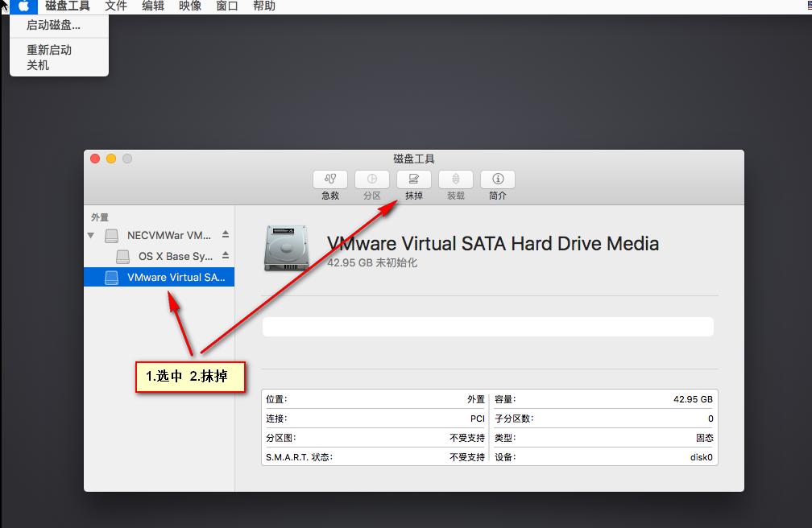
Task: Click the Erase (抹掉) toolbar button
Action: point(414,179)
